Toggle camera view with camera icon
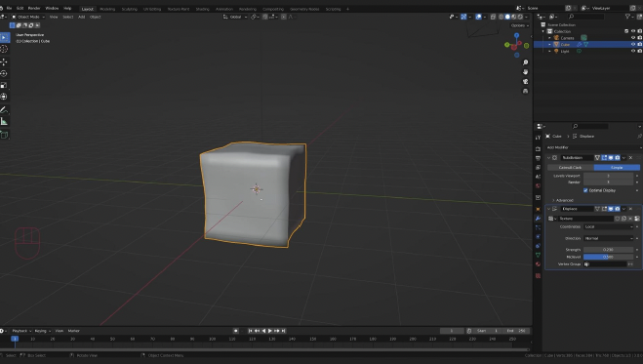Screen dimensions: 643x364 525,81
